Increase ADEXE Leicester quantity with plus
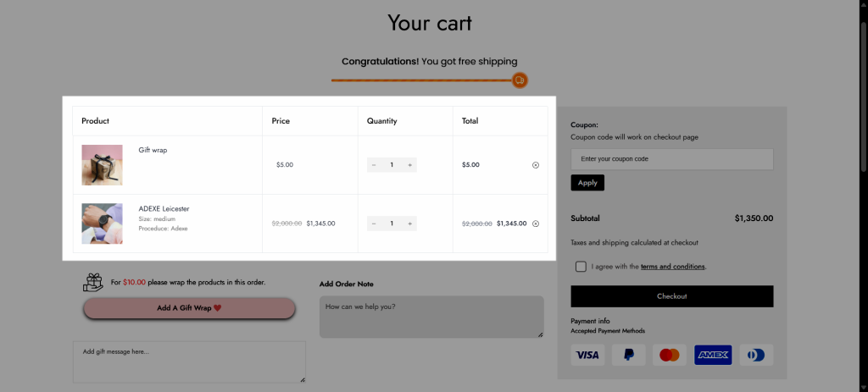 click(x=409, y=224)
